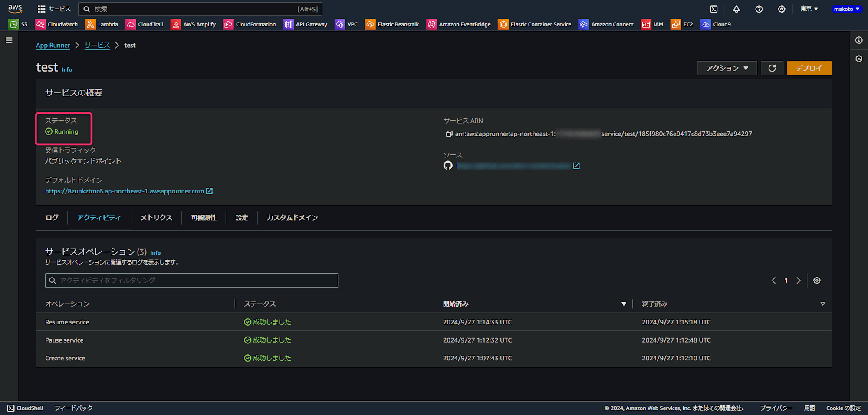Select the Create service operation row
Image resolution: width=868 pixels, height=415 pixels.
point(434,358)
